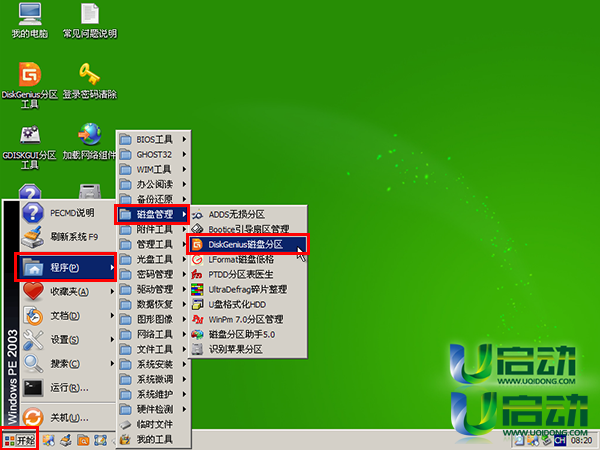Open Bootice引导扇区管理 tool
Viewport: 600px width, 450px height.
click(x=248, y=229)
